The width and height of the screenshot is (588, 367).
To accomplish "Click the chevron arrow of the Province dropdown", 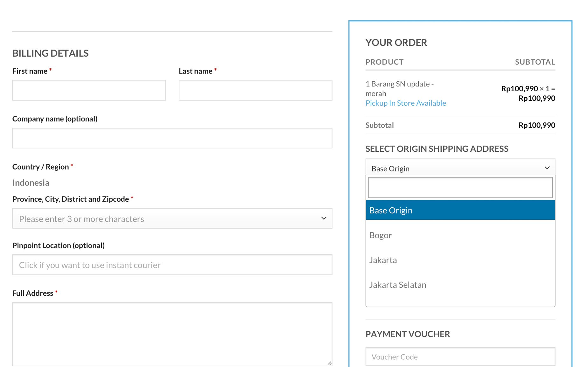I will (x=324, y=218).
